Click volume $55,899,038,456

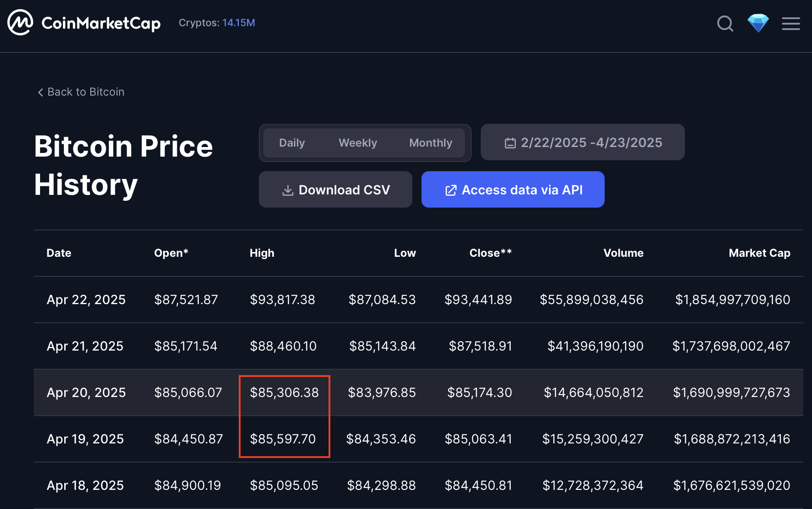[591, 300]
